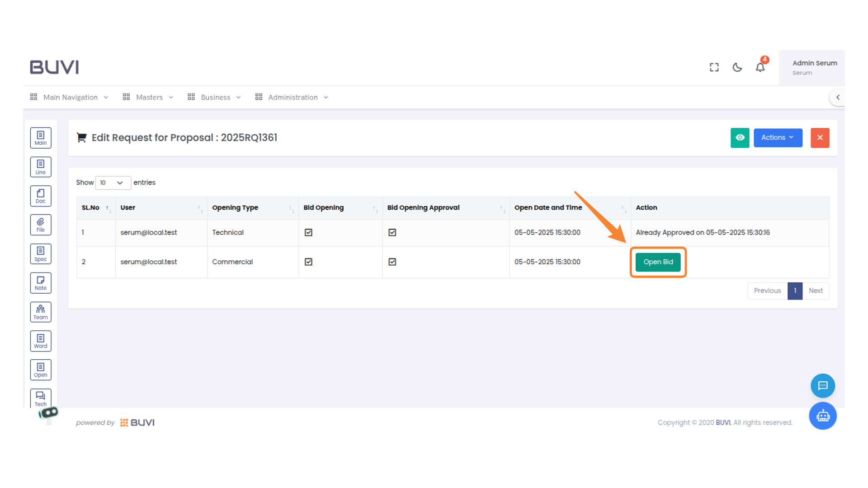Open the File attachments sidebar icon
The width and height of the screenshot is (868, 488).
point(41,225)
